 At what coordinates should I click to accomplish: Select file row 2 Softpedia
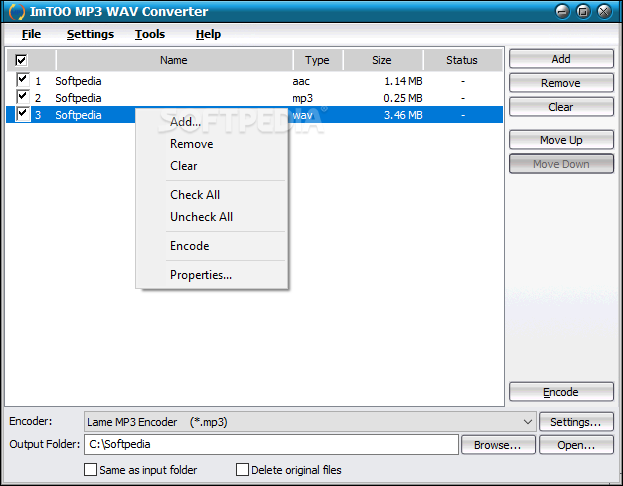click(x=255, y=98)
